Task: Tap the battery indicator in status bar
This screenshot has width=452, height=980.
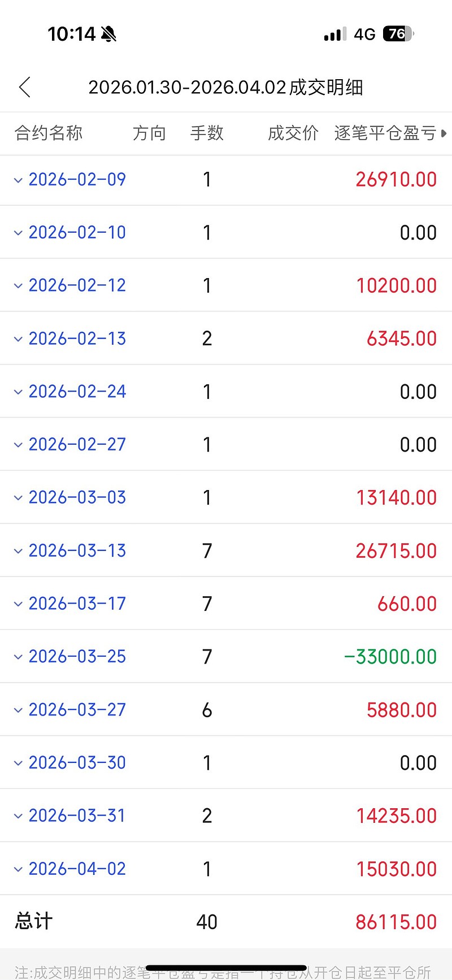Action: 398,34
